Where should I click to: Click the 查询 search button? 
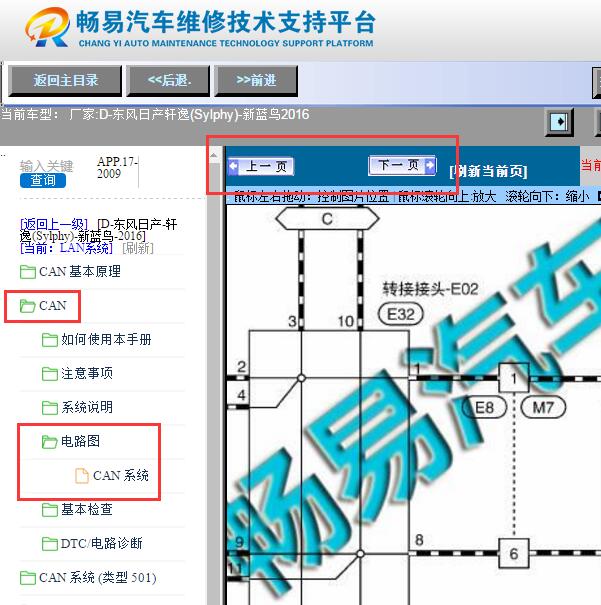click(43, 181)
